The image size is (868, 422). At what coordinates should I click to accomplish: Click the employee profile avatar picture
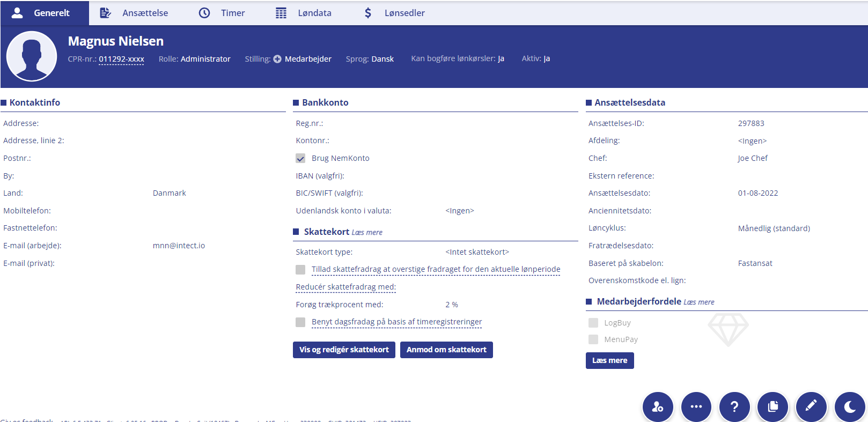[x=32, y=56]
